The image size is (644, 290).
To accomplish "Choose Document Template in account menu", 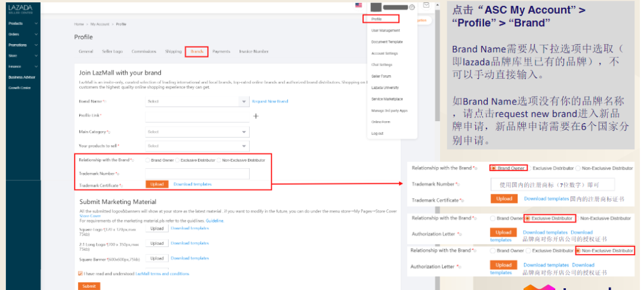I will pos(387,42).
